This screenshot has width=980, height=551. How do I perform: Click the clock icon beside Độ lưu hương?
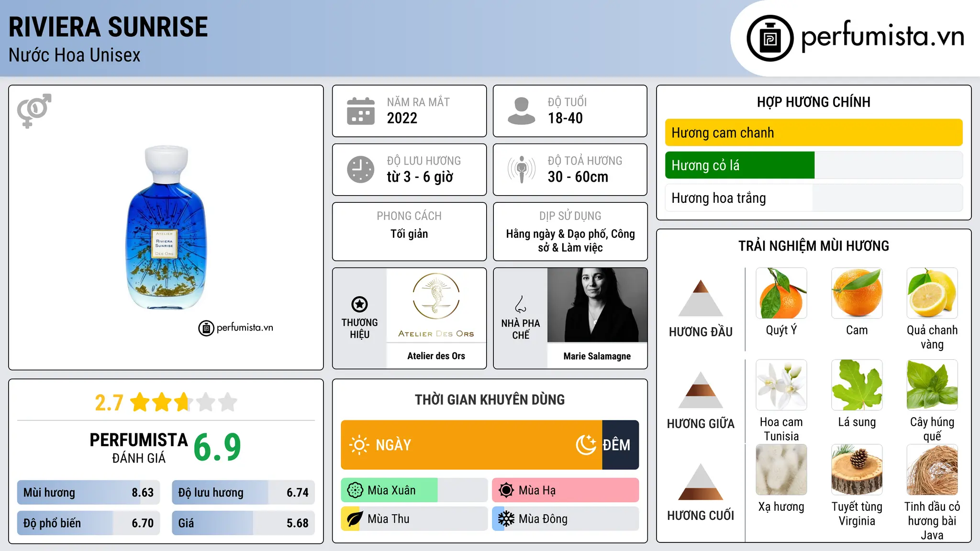tap(361, 169)
